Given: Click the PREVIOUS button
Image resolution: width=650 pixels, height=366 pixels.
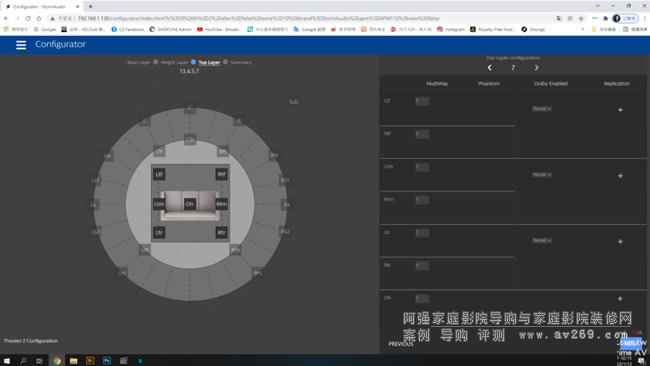Looking at the screenshot, I should click(x=400, y=344).
